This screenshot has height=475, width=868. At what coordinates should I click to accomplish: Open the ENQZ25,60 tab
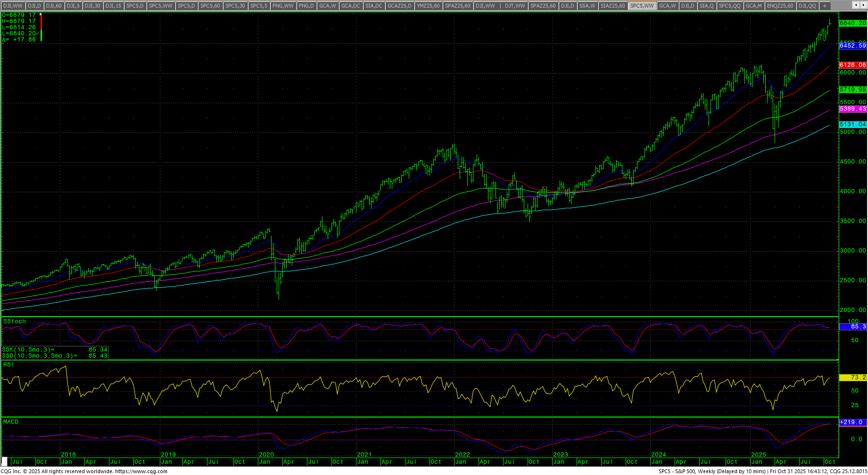point(780,6)
